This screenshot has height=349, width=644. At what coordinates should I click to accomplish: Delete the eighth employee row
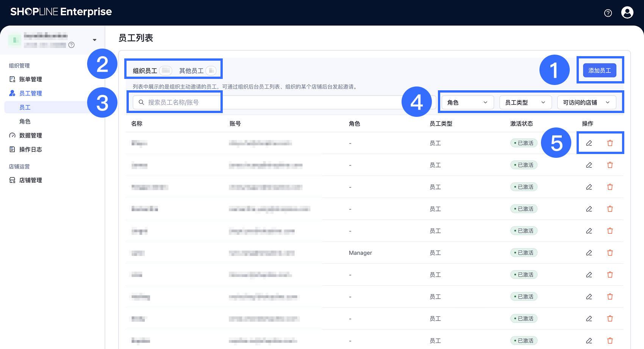610,297
